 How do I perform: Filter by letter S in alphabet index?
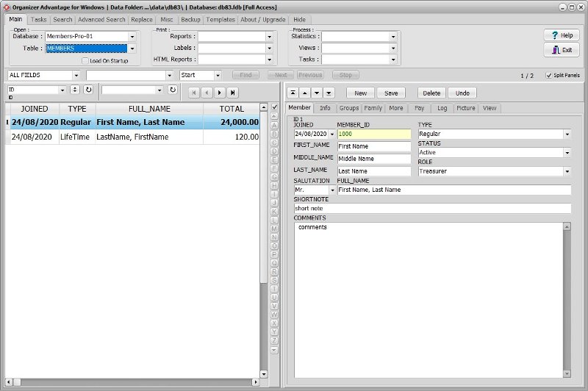tap(274, 281)
